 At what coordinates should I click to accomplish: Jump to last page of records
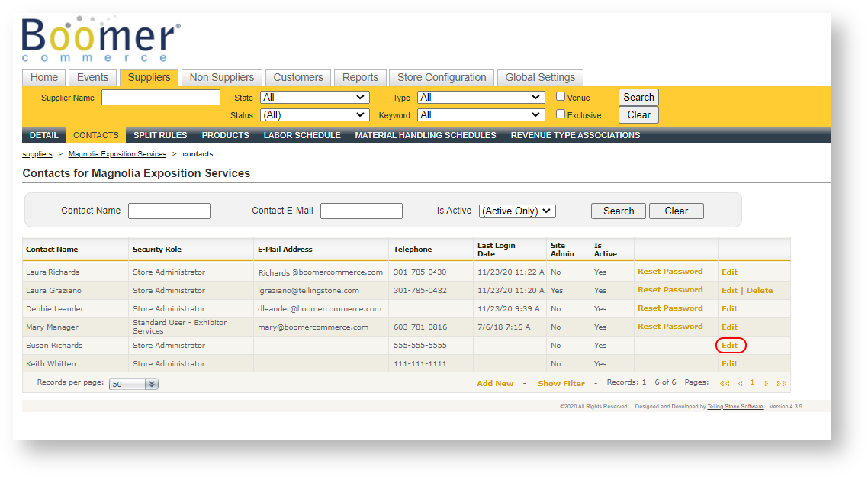(x=781, y=383)
